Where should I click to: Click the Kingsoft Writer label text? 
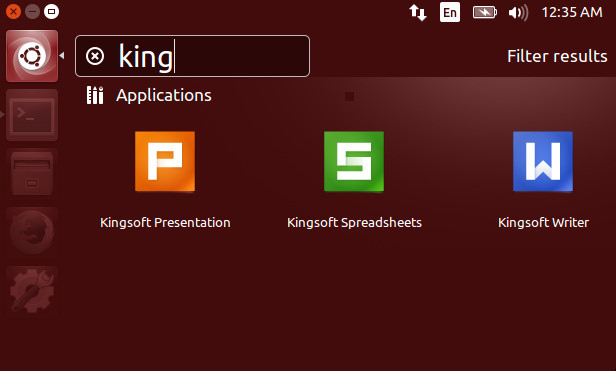tap(543, 223)
